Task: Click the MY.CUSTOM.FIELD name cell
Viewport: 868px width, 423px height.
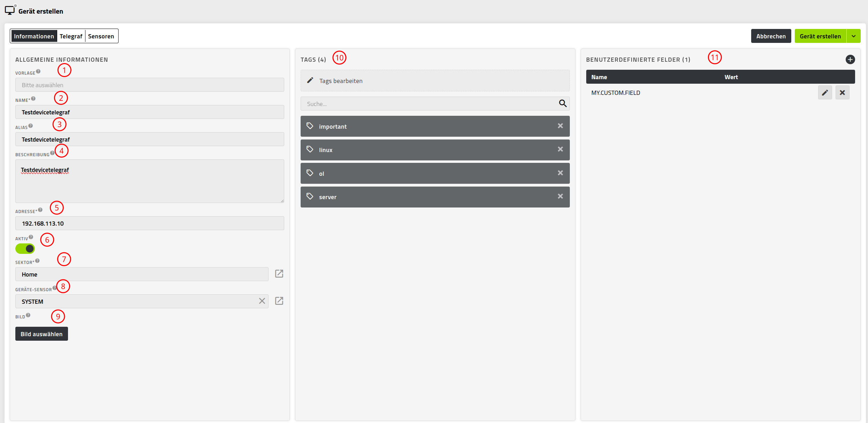Action: pyautogui.click(x=616, y=93)
